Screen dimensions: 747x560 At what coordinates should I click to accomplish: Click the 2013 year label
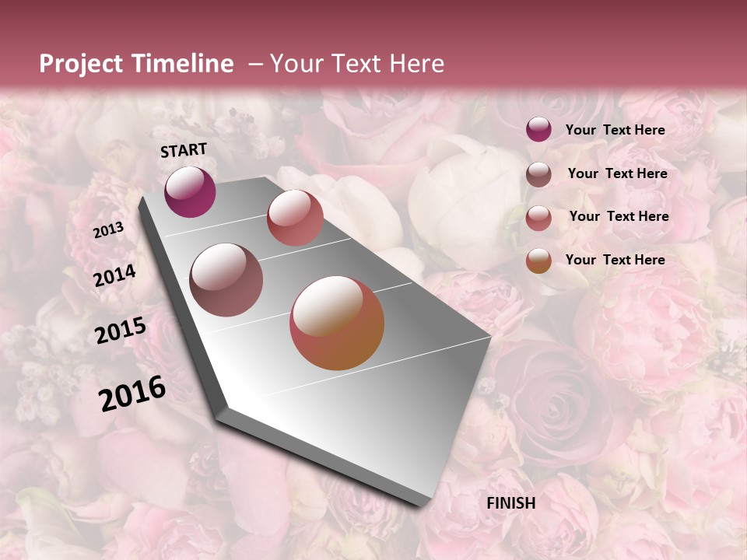coord(109,230)
